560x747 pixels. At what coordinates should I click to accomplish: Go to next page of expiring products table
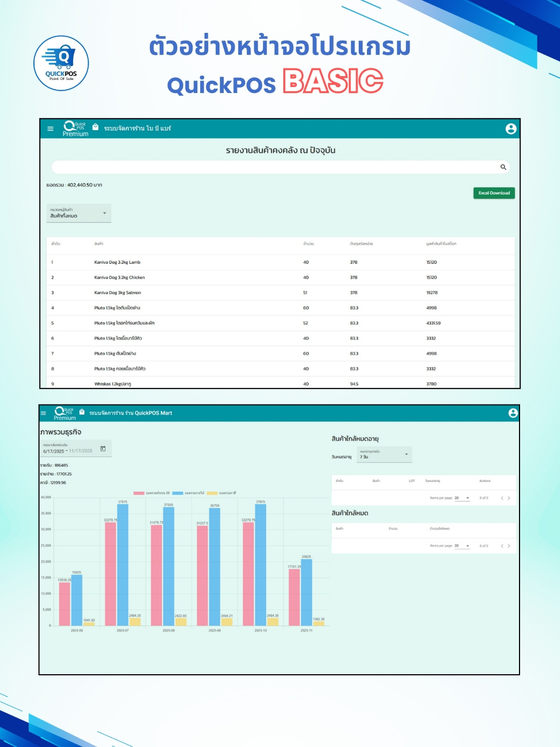click(509, 498)
